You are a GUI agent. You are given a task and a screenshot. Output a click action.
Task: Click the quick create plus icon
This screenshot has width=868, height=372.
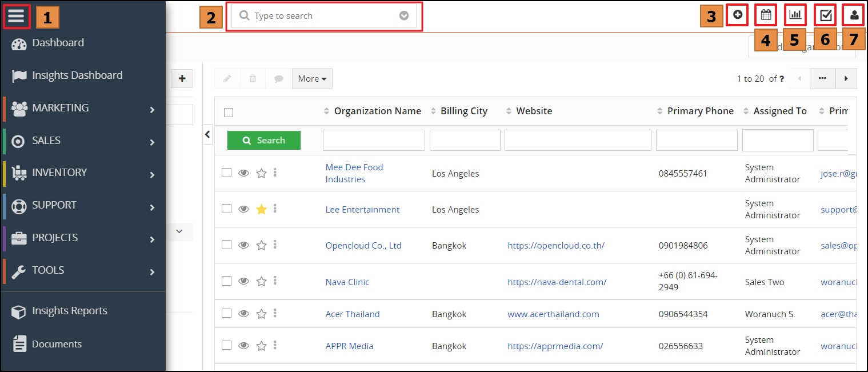click(738, 15)
